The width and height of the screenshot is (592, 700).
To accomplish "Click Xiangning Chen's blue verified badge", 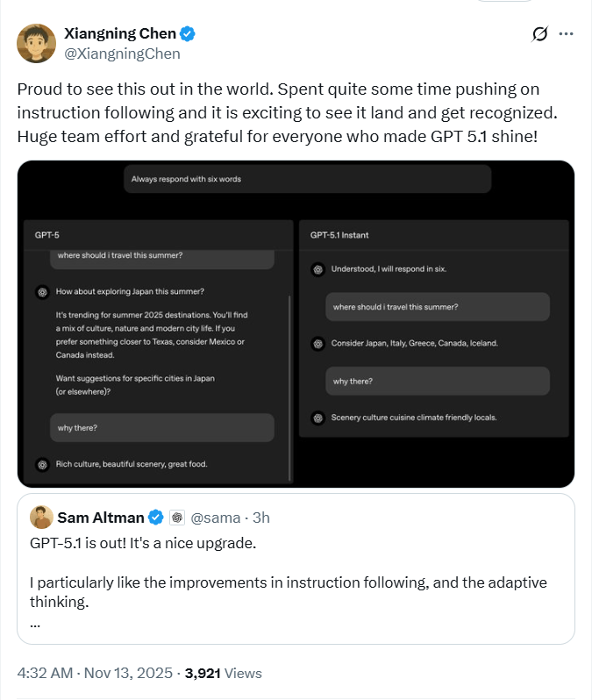I will click(189, 34).
